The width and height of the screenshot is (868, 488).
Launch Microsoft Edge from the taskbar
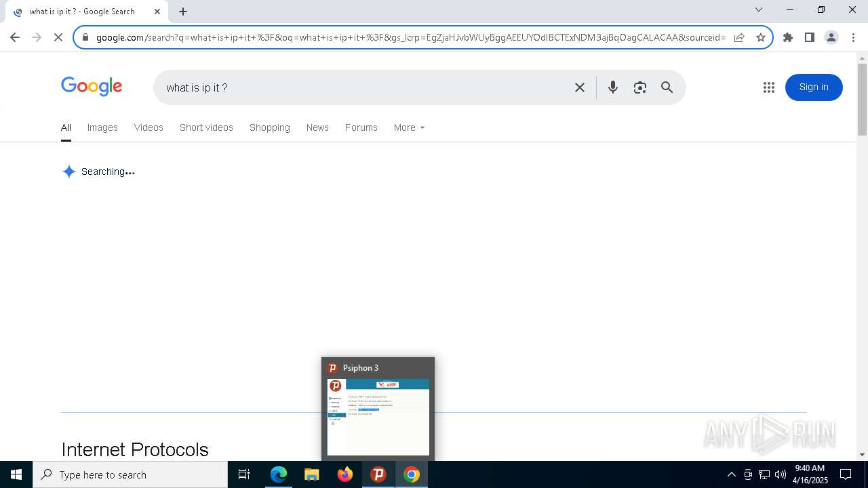coord(279,474)
